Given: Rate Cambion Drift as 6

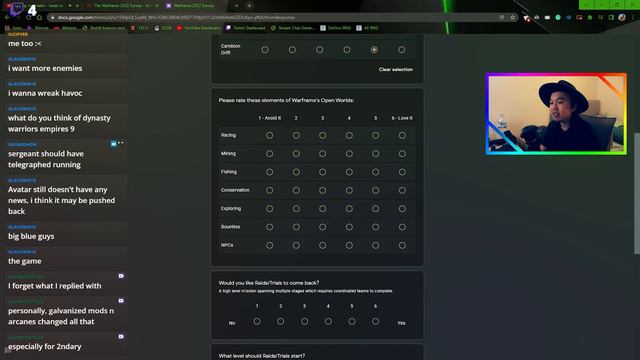Looking at the screenshot, I should click(402, 50).
